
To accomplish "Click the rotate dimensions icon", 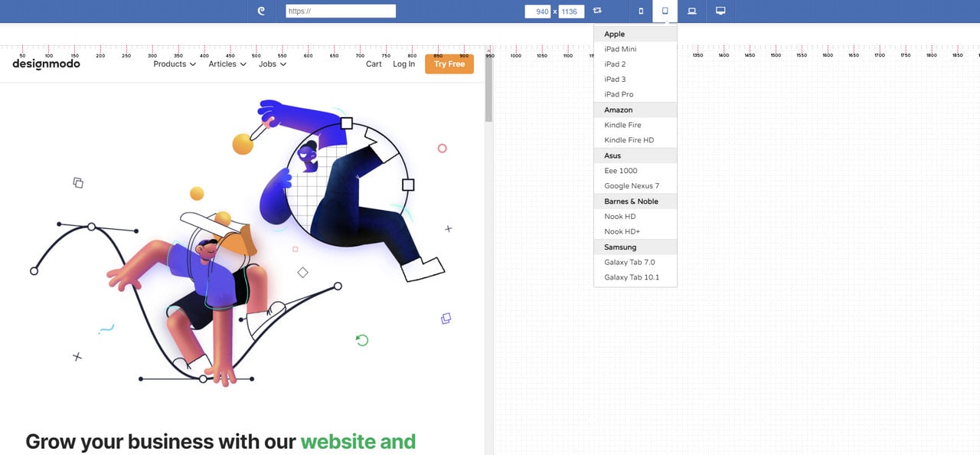I will pos(597,11).
